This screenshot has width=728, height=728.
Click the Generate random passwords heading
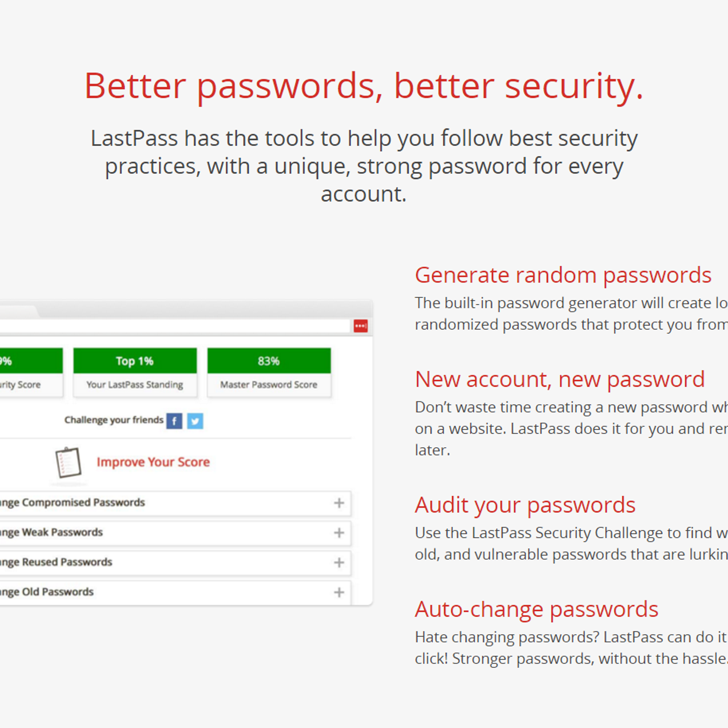pos(563,275)
